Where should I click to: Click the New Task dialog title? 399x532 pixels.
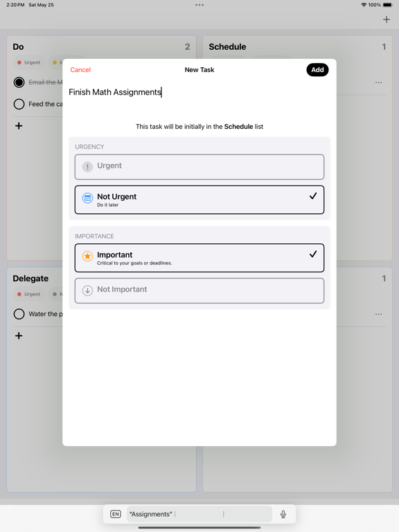coord(199,70)
